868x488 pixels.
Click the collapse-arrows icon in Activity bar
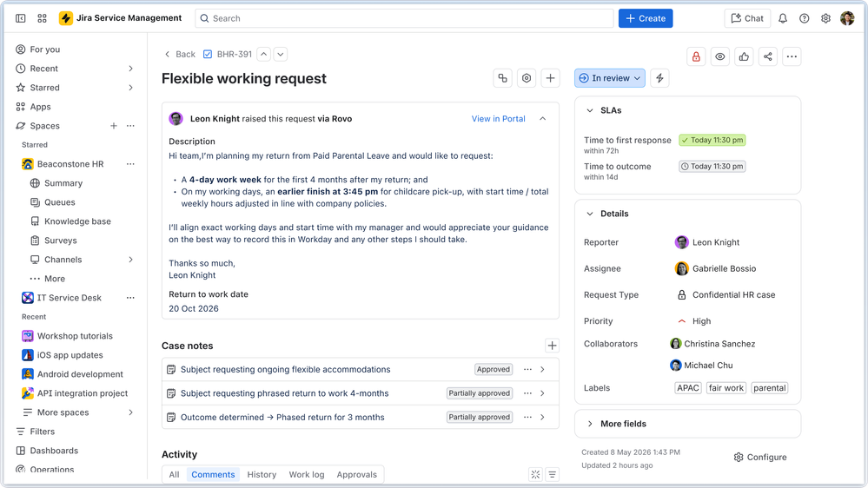pyautogui.click(x=535, y=474)
